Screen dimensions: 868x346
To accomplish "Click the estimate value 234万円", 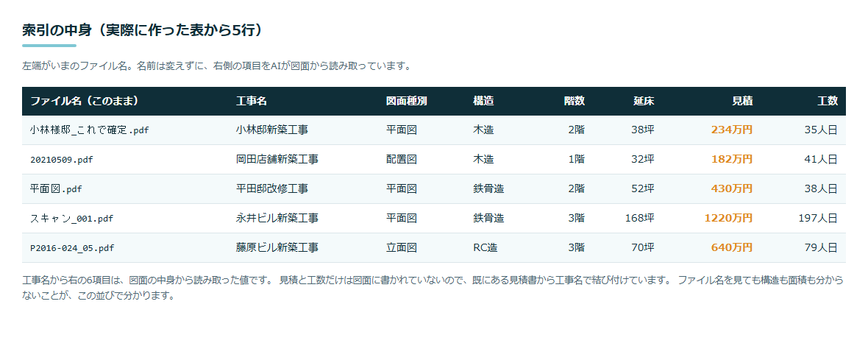I will [x=732, y=130].
